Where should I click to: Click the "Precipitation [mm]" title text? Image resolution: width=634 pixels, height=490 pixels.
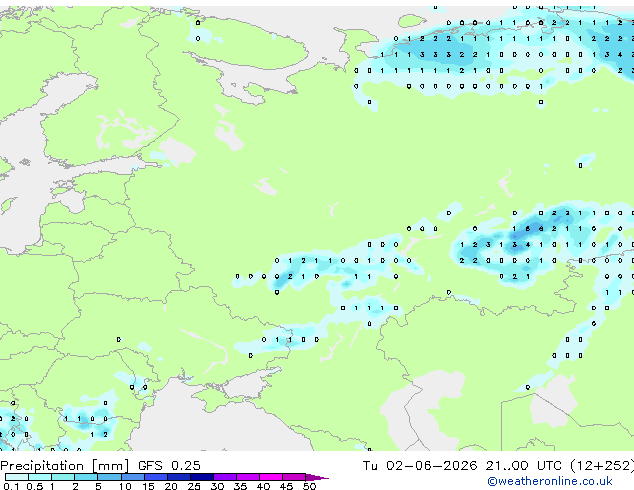(65, 466)
